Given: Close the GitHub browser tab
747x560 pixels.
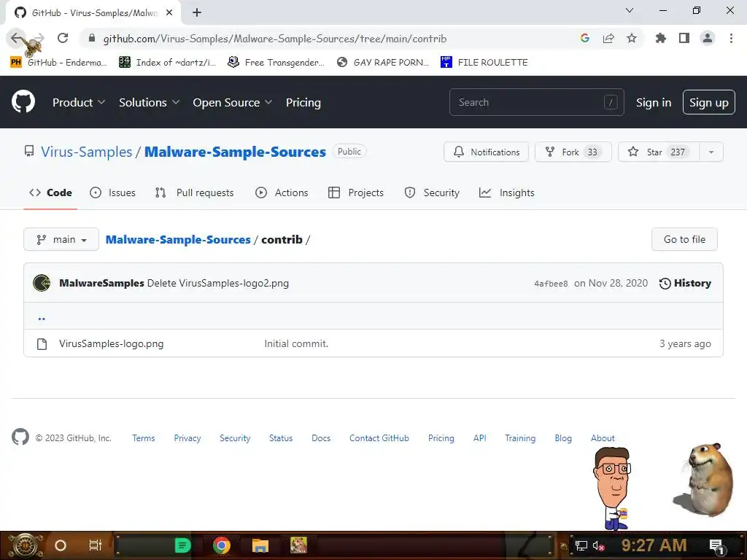Looking at the screenshot, I should point(169,12).
